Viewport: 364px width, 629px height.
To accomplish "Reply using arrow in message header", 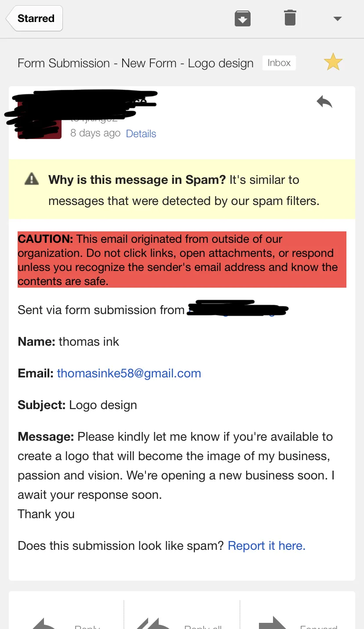I will pos(324,102).
